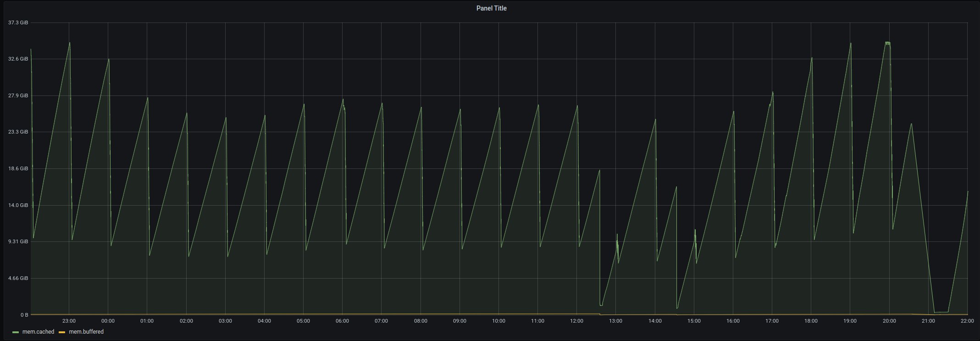Click the 19:00 time axis label
This screenshot has height=341, width=980.
[850, 321]
